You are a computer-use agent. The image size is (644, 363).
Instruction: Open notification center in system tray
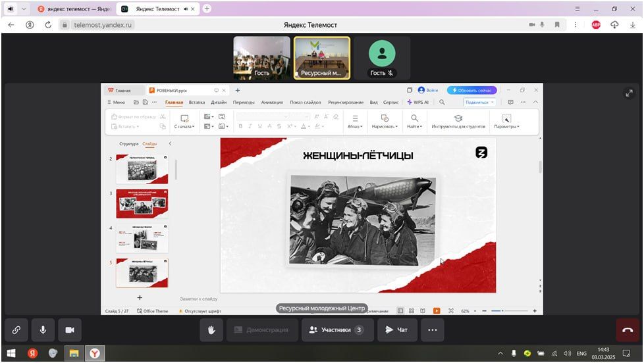pos(626,353)
